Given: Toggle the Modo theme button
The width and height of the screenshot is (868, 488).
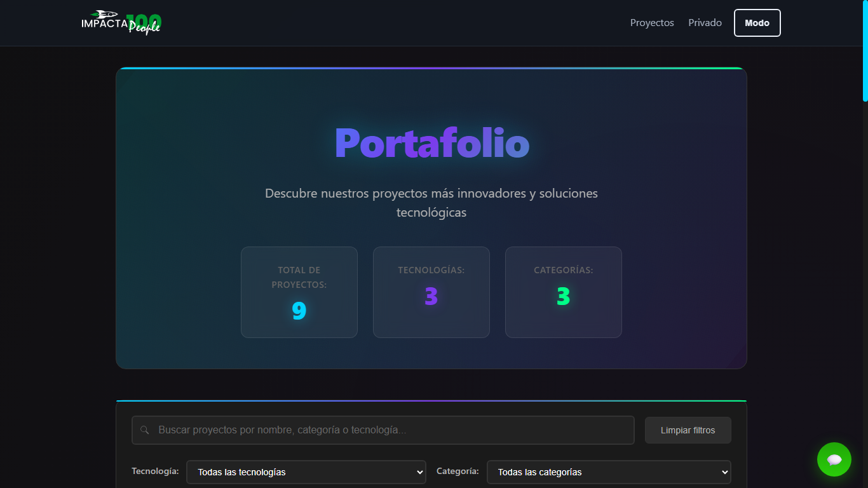Looking at the screenshot, I should (x=757, y=23).
